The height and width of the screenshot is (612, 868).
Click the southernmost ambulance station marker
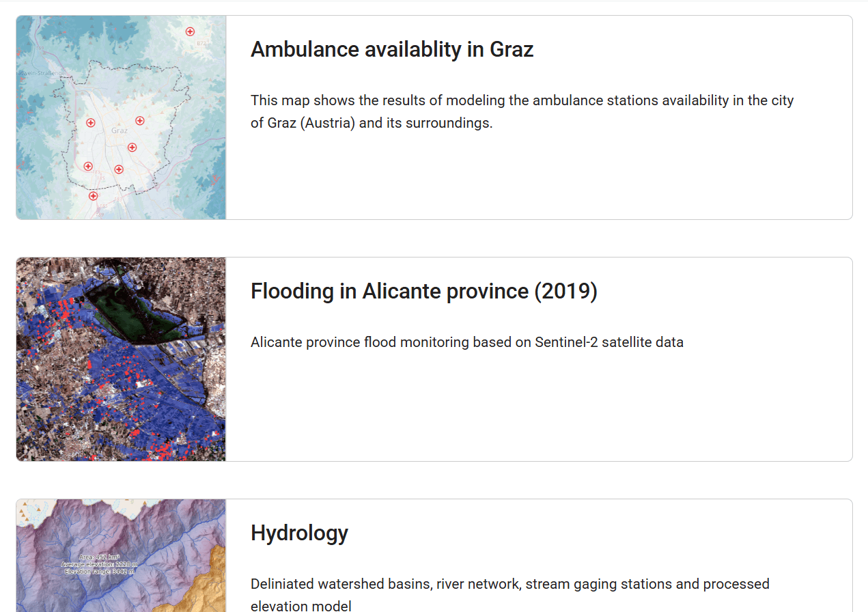point(94,196)
